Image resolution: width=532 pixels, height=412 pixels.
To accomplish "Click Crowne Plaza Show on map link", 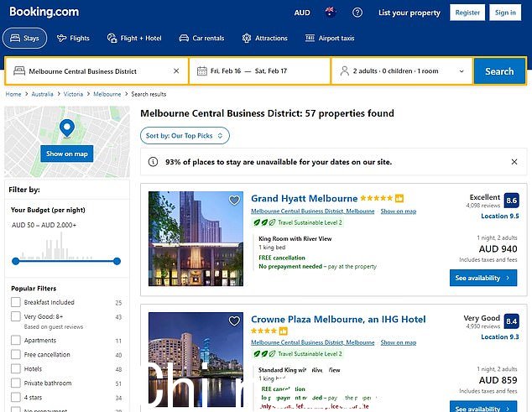I will tap(399, 342).
